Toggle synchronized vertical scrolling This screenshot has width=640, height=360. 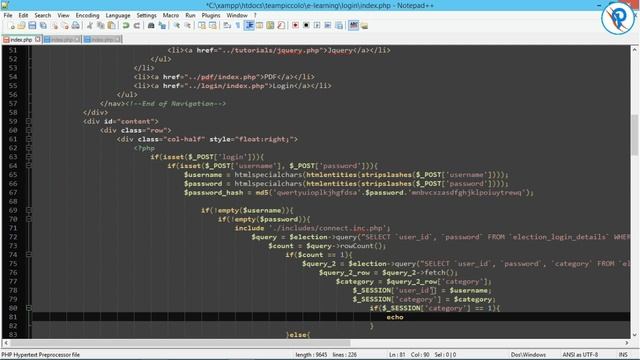click(202, 25)
